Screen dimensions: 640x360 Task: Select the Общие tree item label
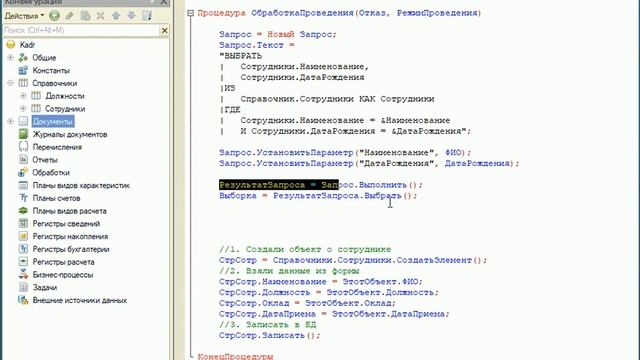click(x=44, y=58)
